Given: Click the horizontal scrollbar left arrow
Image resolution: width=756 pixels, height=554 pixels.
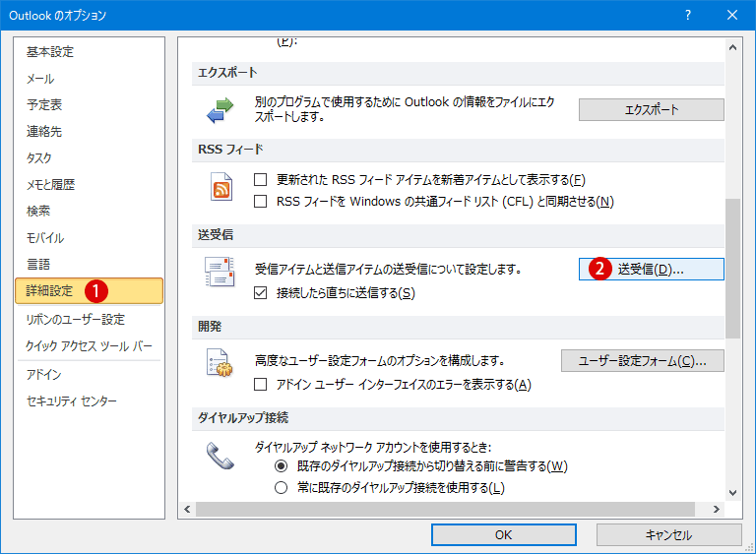Looking at the screenshot, I should coord(188,509).
